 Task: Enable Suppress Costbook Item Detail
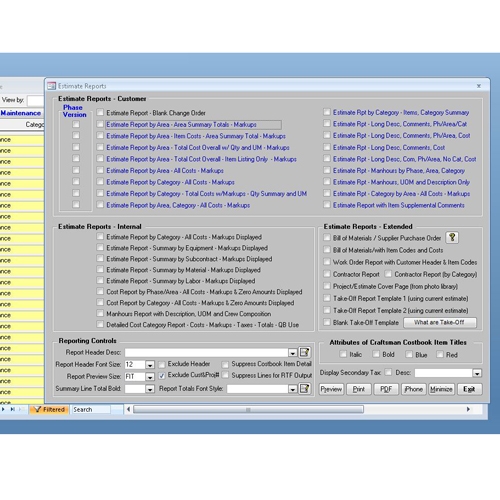tap(225, 364)
